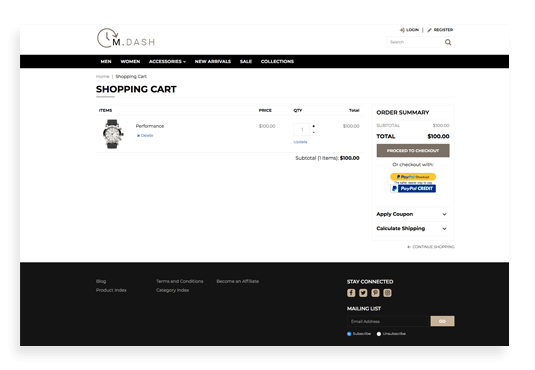This screenshot has height=370, width=535.
Task: Expand the Apply Coupon section
Action: pyautogui.click(x=413, y=214)
